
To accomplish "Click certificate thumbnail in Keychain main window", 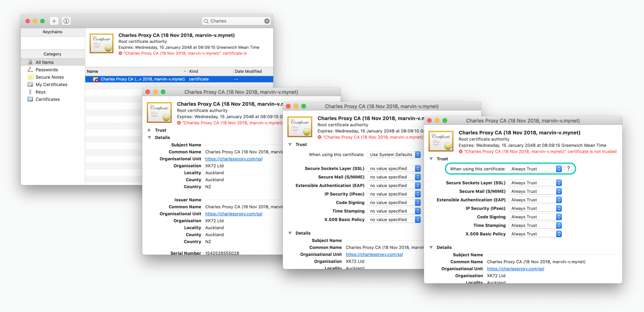I will pyautogui.click(x=102, y=43).
